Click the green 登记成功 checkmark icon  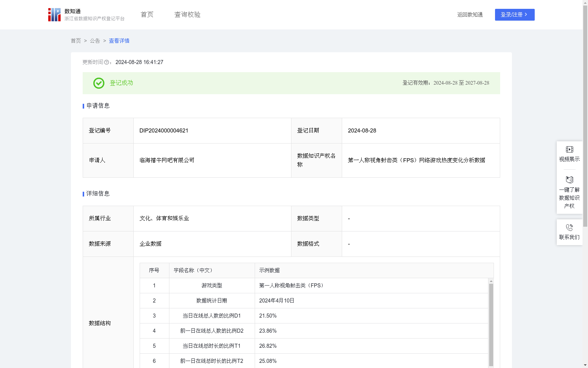[x=98, y=83]
